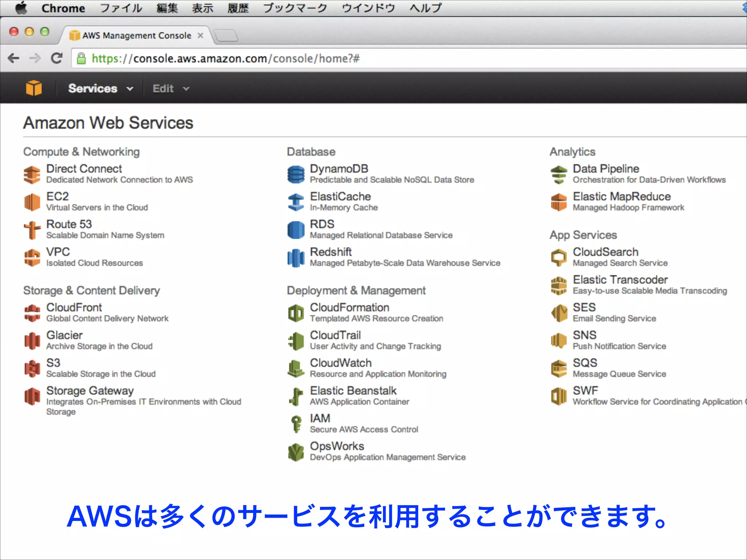Image resolution: width=747 pixels, height=560 pixels.
Task: Open the OpsWorks icon
Action: click(296, 452)
